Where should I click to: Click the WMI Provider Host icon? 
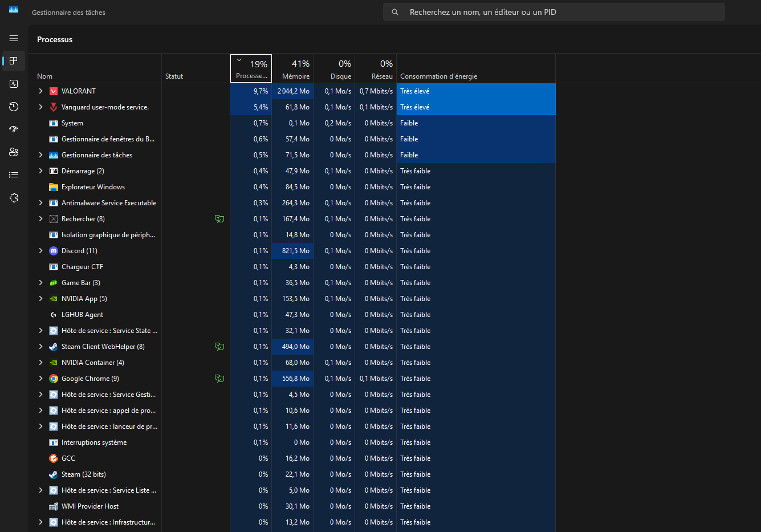pos(54,506)
